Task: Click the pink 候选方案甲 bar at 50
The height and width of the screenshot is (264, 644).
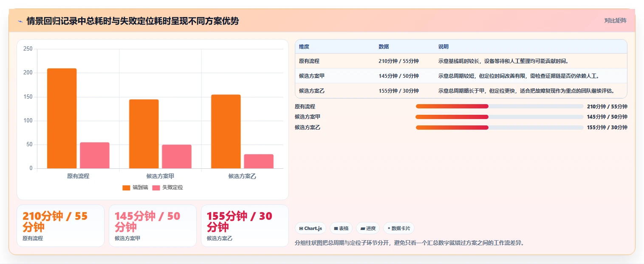Action: [177, 156]
